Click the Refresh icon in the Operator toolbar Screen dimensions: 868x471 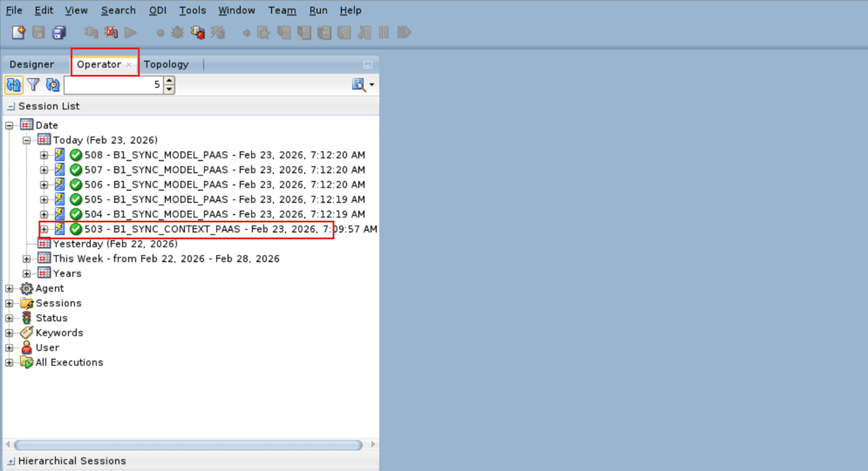pyautogui.click(x=13, y=85)
